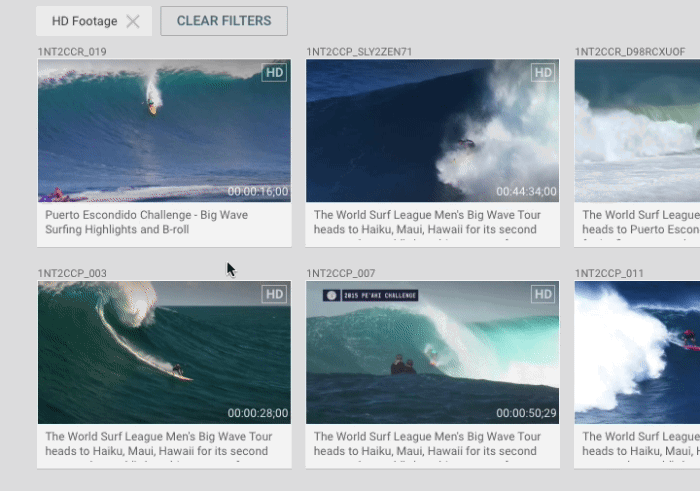
Task: Click the HD badge on 1NT2CCP_003
Action: coord(274,294)
